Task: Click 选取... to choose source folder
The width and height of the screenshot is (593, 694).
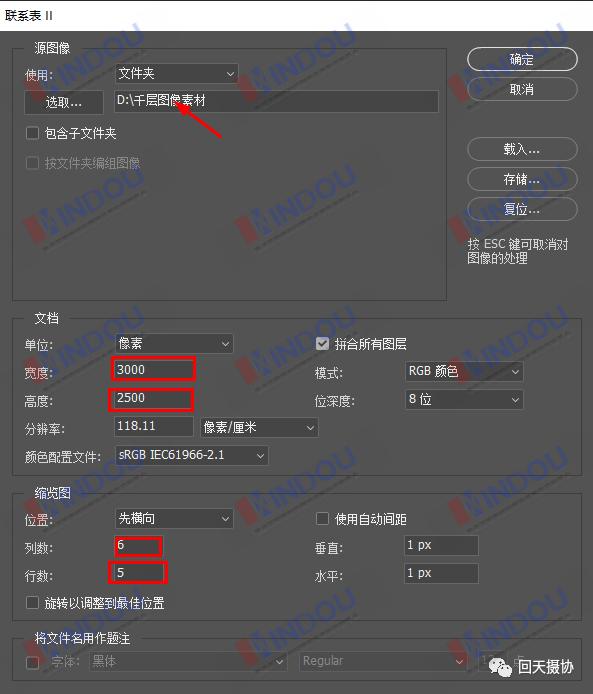Action: coord(64,102)
